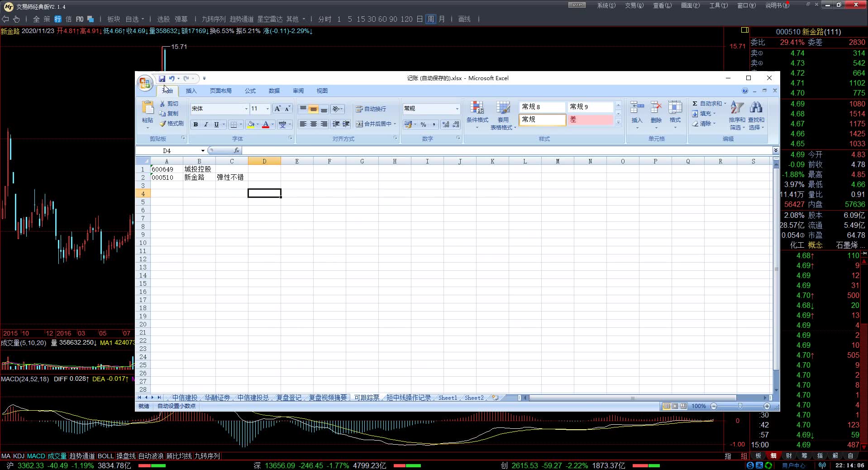Viewport: 868px width, 470px height.
Task: Click the Excel Office button
Action: point(144,83)
